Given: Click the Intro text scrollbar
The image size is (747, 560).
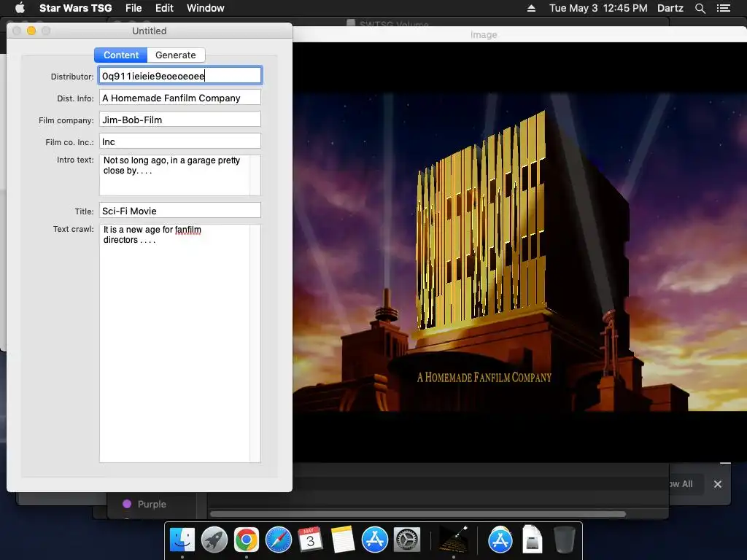Looking at the screenshot, I should pyautogui.click(x=255, y=175).
